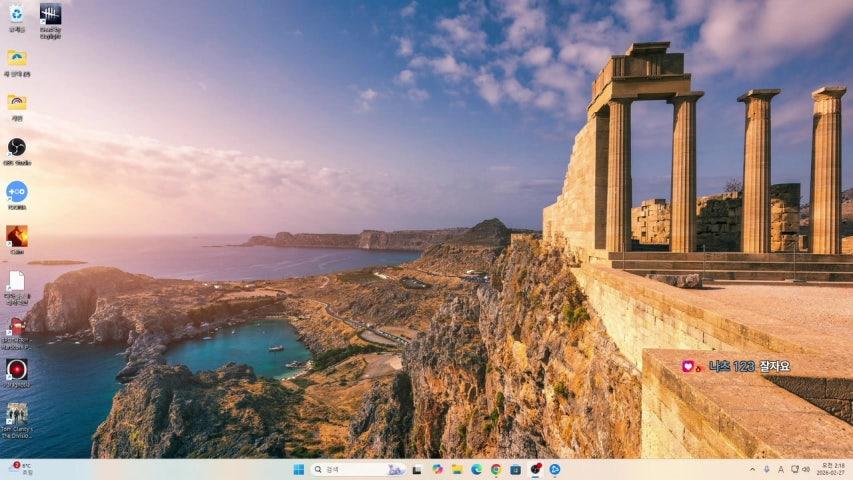853x480 pixels.
Task: Launch Google Chrome from the taskbar
Action: (495, 469)
